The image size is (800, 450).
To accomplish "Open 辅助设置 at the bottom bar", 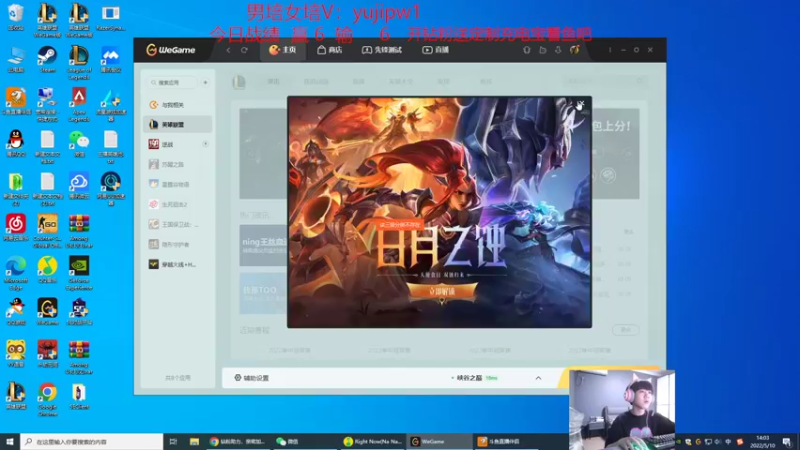I will pos(252,378).
